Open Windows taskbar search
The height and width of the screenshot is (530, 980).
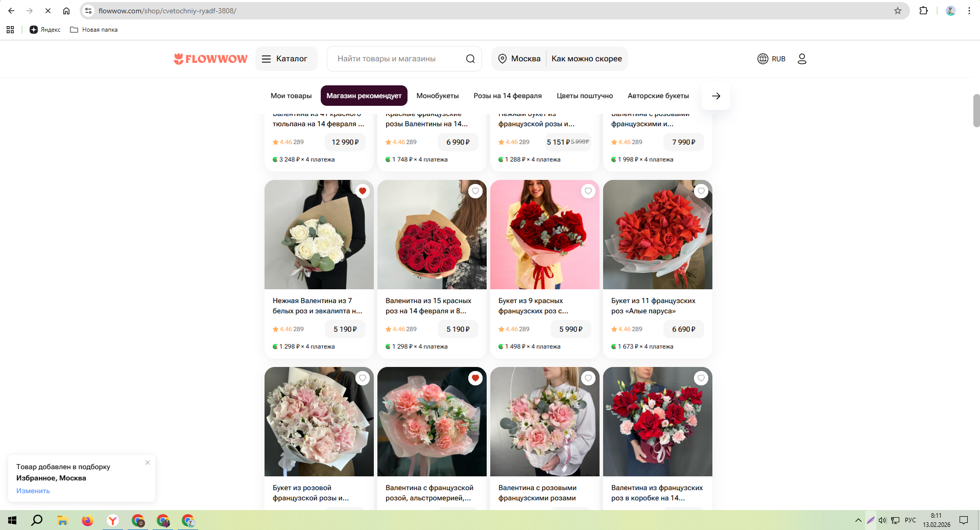click(37, 520)
